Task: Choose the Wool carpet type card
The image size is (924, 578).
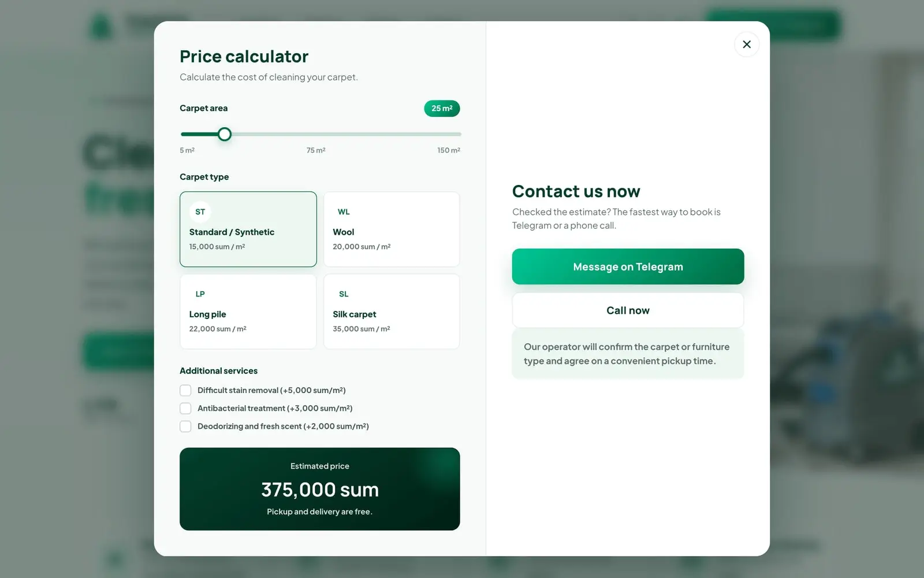Action: 392,229
